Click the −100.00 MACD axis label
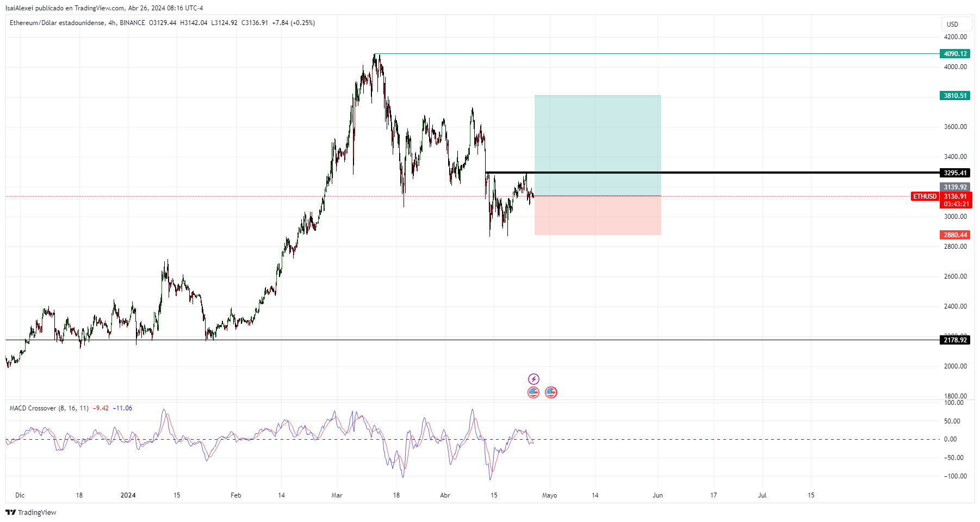980x522 pixels. click(956, 476)
